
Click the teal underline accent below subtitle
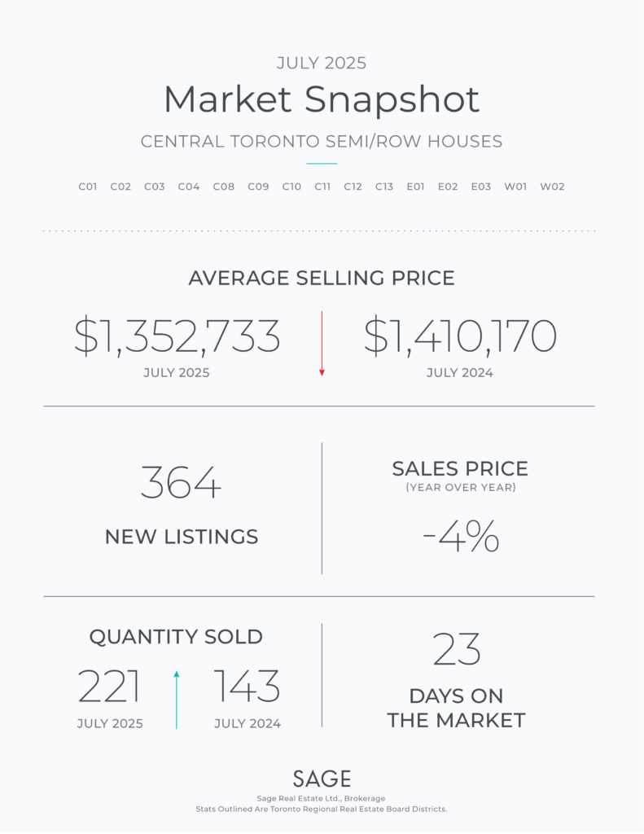coord(322,164)
